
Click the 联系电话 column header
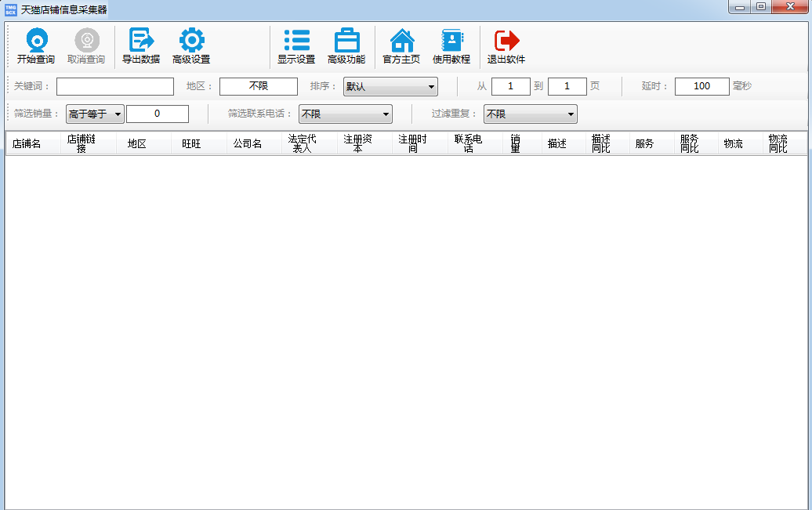pos(476,143)
